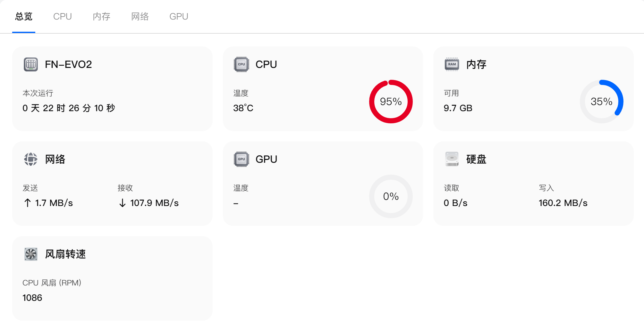Viewport: 644px width, 330px height.
Task: Select the 总览 overview tab
Action: (x=24, y=16)
